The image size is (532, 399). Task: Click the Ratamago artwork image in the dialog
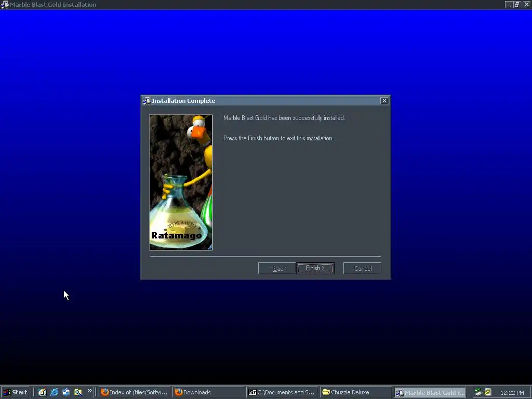pos(181,182)
